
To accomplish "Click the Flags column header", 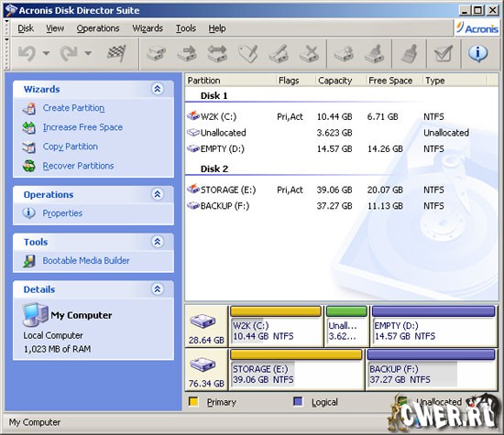I will click(x=295, y=80).
